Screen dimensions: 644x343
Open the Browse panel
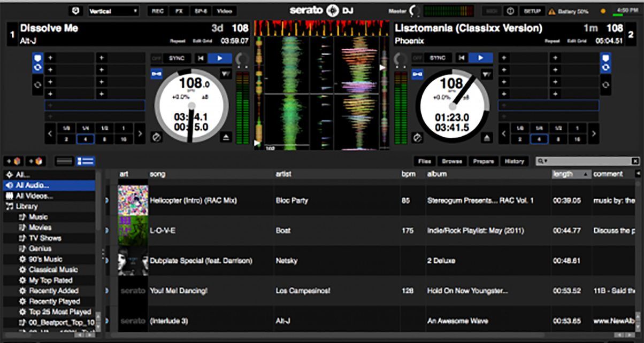(452, 161)
